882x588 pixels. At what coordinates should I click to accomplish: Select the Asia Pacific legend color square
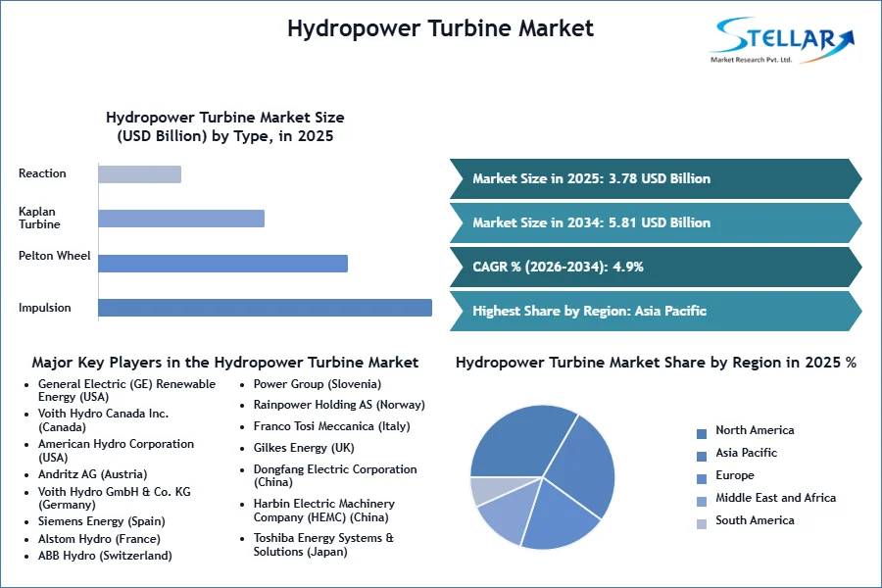(702, 457)
